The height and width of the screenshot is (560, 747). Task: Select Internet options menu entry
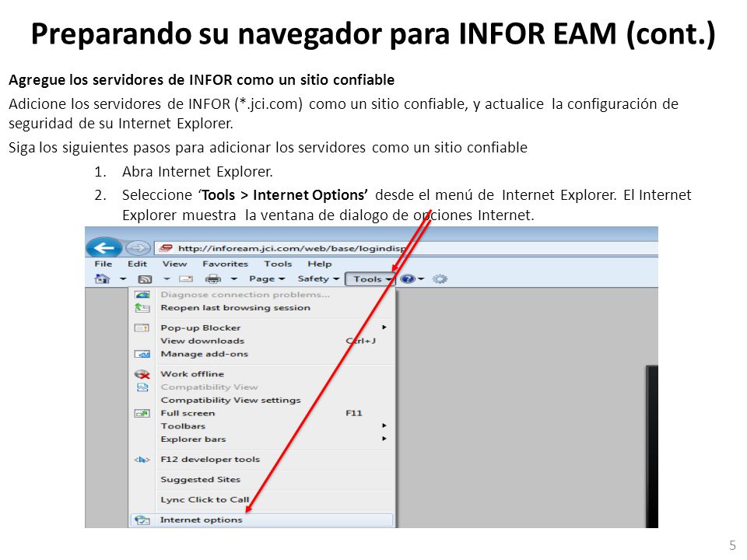tap(261, 520)
